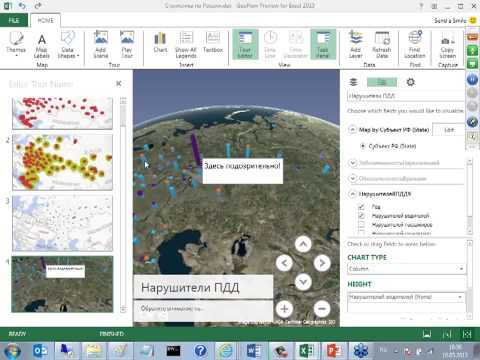Viewport: 480px width, 360px height.
Task: Expand the second collapsed data table group
Action: [353, 179]
